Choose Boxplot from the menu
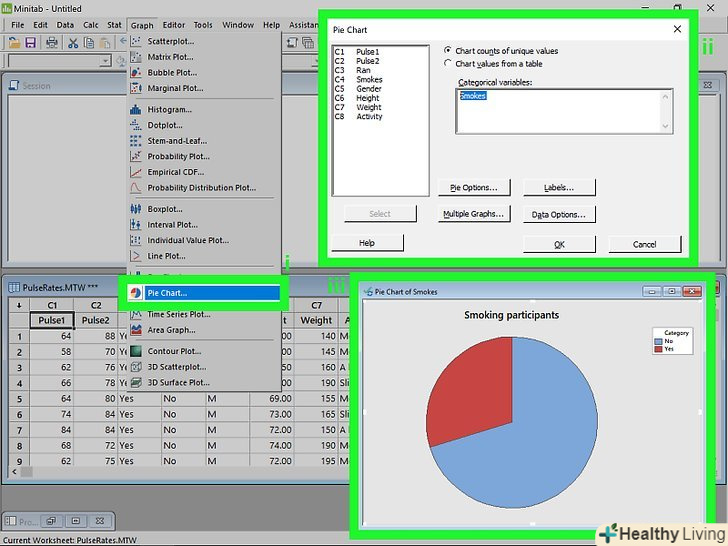This screenshot has width=728, height=546. click(x=165, y=209)
